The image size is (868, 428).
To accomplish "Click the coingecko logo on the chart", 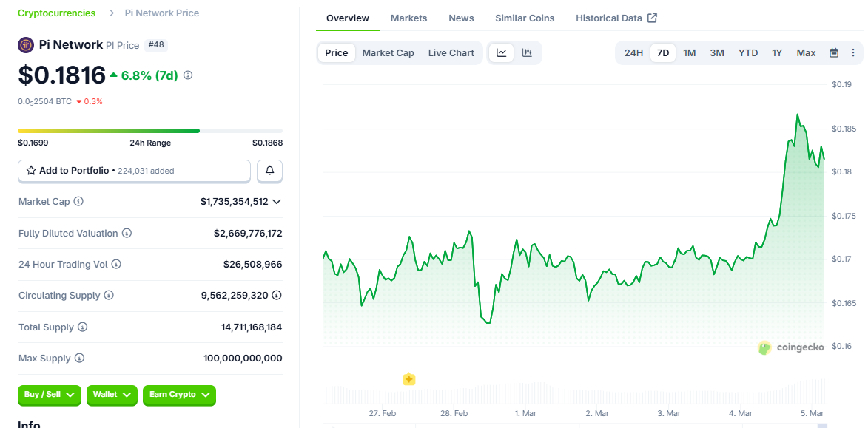I will tap(791, 347).
